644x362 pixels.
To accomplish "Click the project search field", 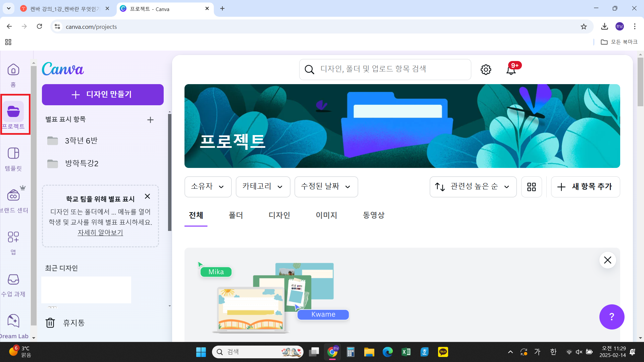I will tap(385, 69).
